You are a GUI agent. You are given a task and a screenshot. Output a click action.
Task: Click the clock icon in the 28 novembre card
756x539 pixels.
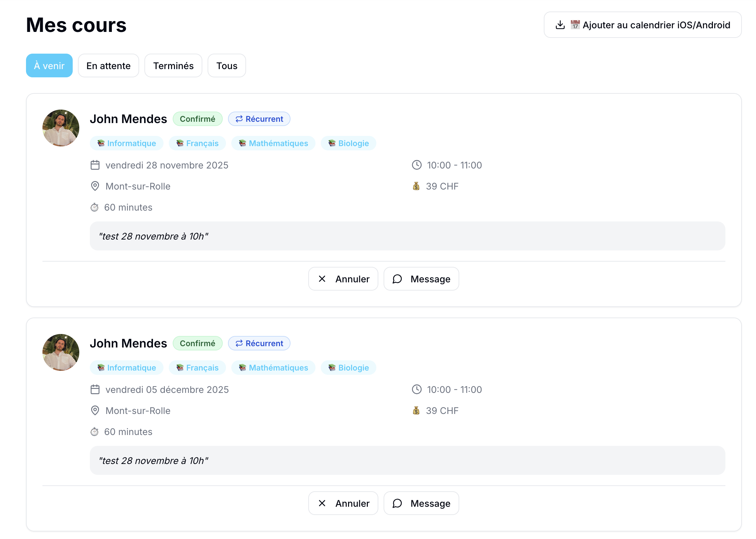click(x=416, y=165)
